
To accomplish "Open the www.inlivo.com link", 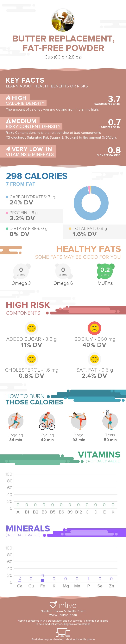I will tap(63, 615).
